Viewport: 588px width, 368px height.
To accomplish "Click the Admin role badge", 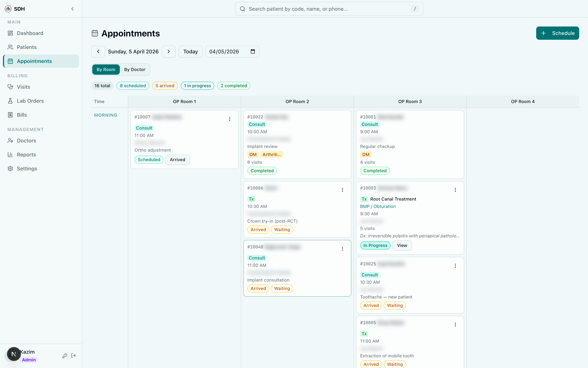I will tap(29, 360).
